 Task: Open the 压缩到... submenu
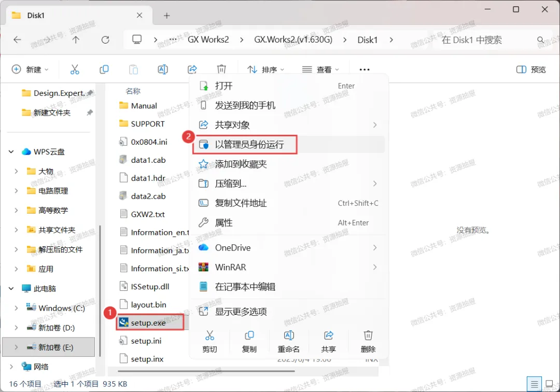(289, 184)
